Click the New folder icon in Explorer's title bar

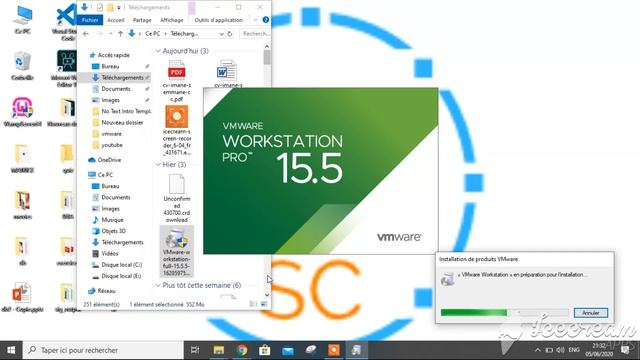coord(110,7)
